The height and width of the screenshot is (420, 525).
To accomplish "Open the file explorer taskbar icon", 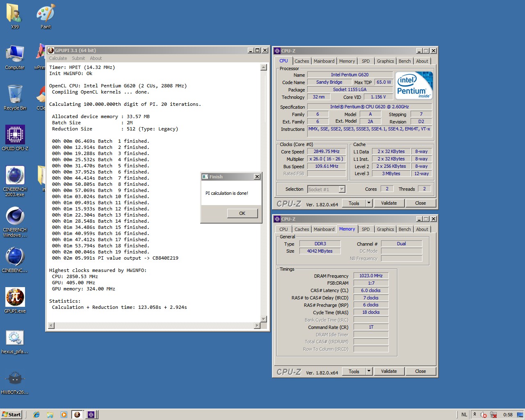I will (50, 415).
